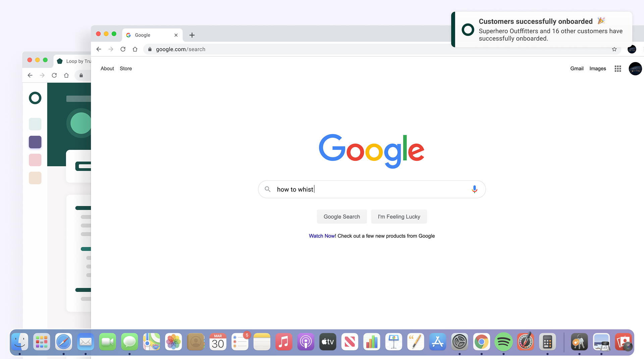The height and width of the screenshot is (359, 644).
Task: Click the Loop ring logo in the notification
Action: (x=468, y=29)
